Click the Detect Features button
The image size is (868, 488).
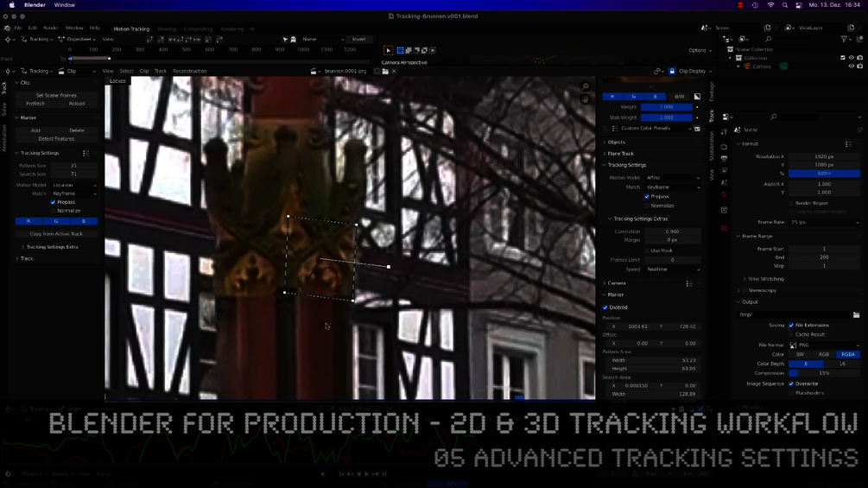56,139
